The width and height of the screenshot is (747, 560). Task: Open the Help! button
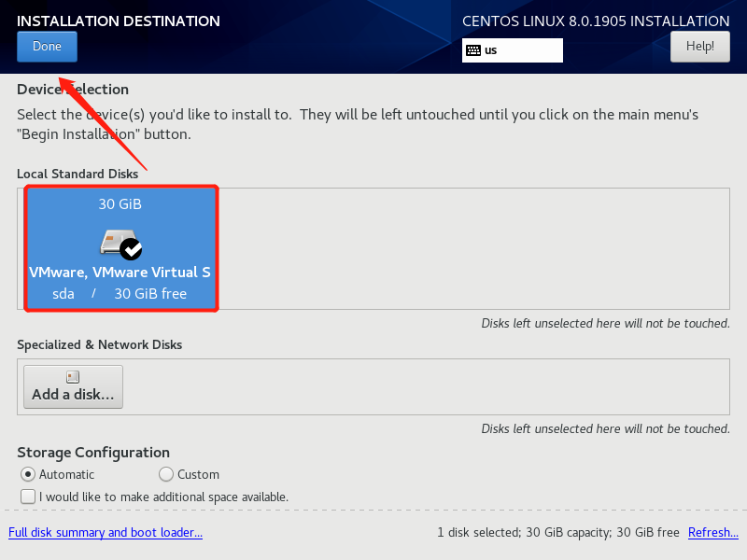[x=699, y=47]
